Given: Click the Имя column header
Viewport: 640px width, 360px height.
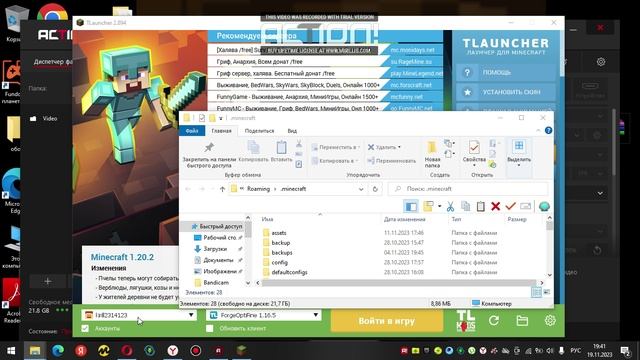Looking at the screenshot, I should 267,220.
